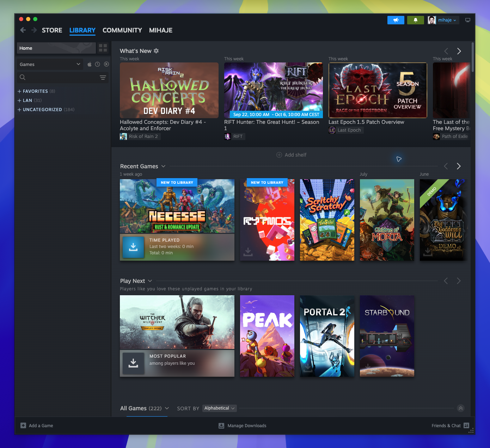This screenshot has width=490, height=448.
Task: Open the PEAK game cover
Action: click(267, 336)
